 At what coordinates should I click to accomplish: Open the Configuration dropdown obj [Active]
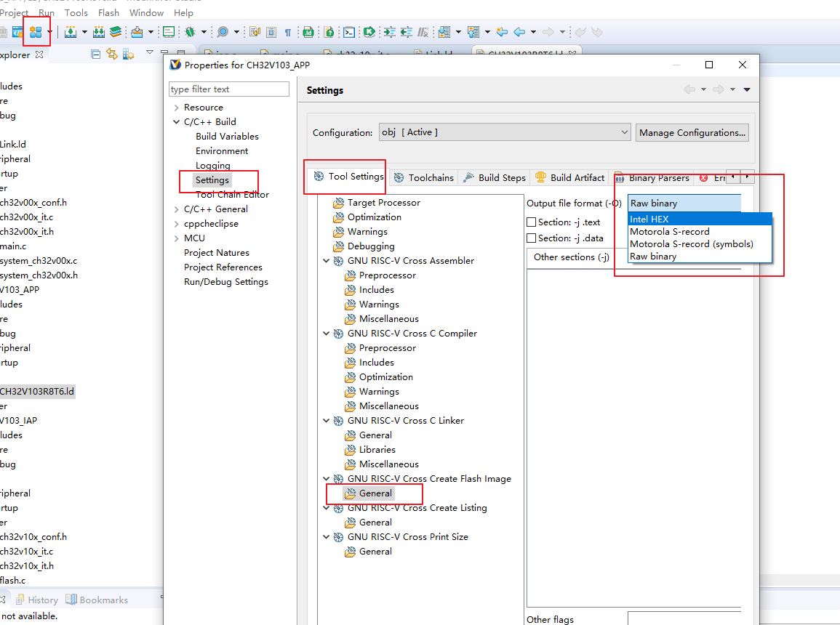tap(504, 132)
